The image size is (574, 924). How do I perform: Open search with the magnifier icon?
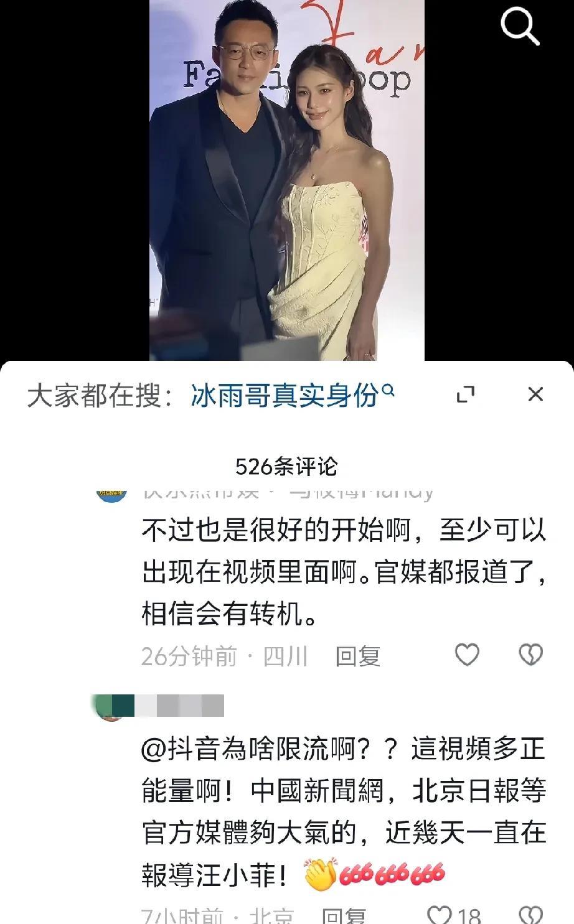[x=519, y=26]
